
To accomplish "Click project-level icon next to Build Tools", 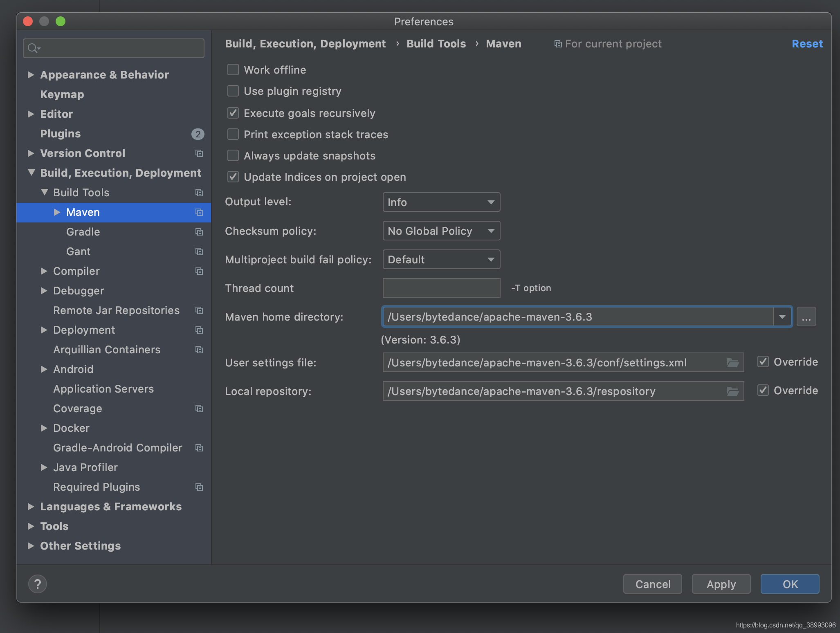I will point(199,193).
